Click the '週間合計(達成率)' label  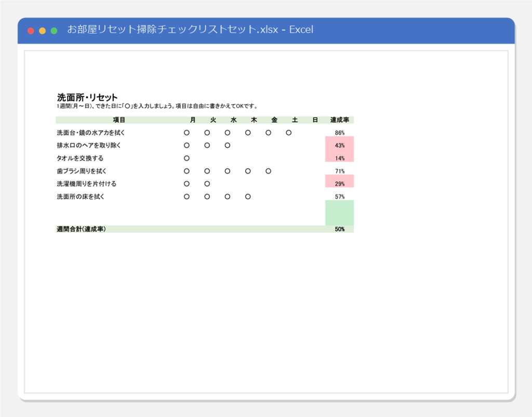click(x=82, y=229)
